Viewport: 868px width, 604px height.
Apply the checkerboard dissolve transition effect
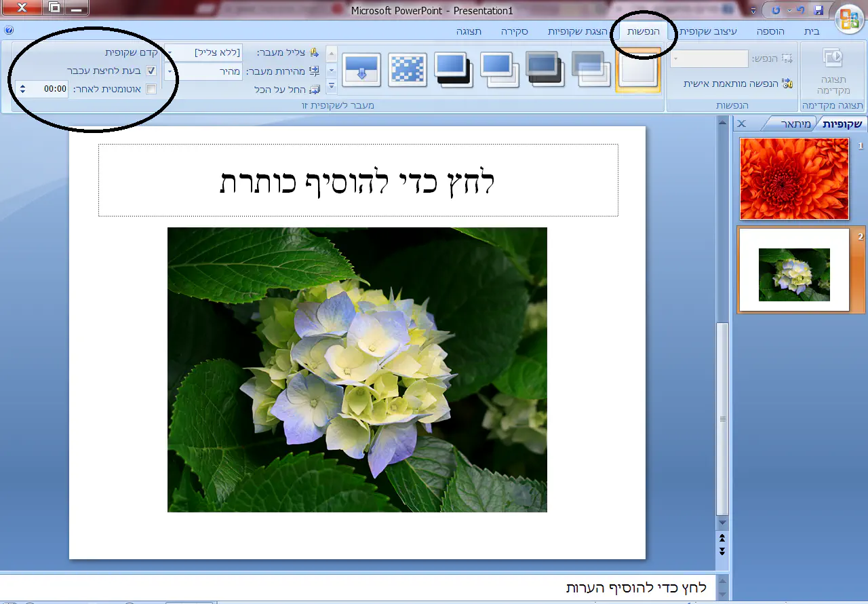point(407,70)
